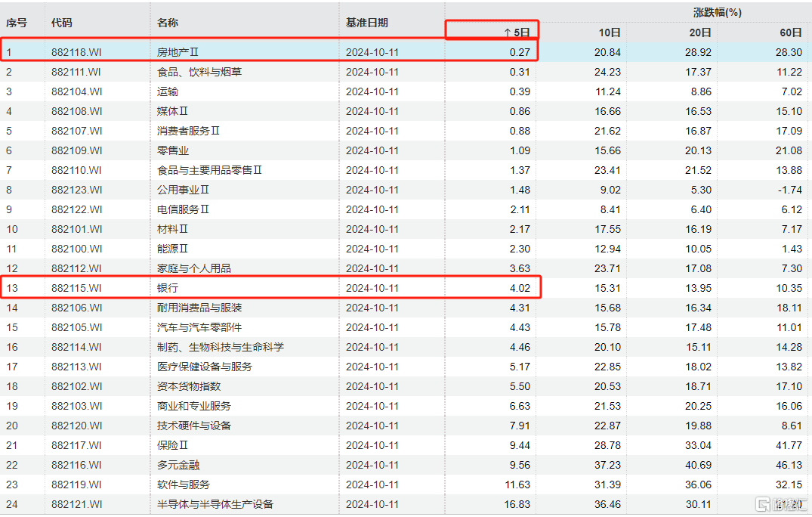This screenshot has height=517, width=812.
Task: Click the -1.74 value in 公用事业Ⅱ row
Action: tap(789, 190)
